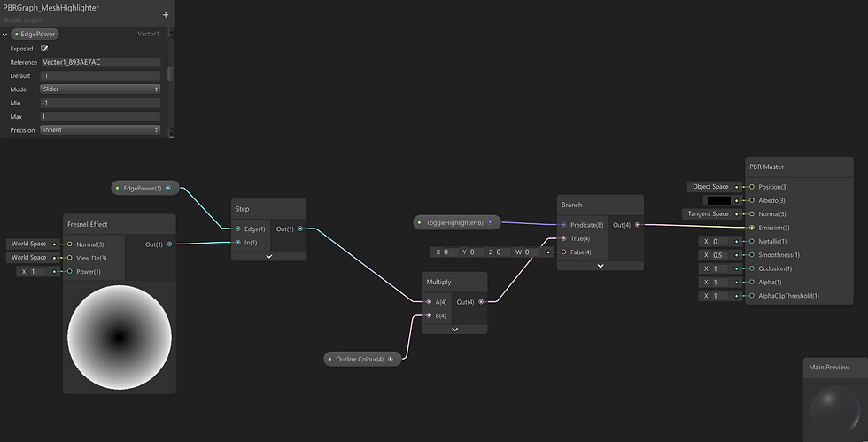Click ToggleHighlighter(B) output port

(x=490, y=222)
